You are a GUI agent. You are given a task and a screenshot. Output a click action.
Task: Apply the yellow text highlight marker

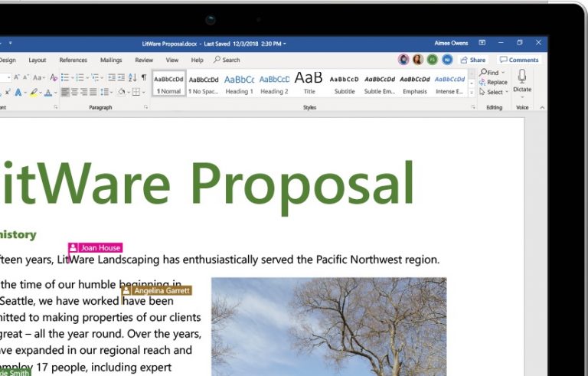pos(34,92)
